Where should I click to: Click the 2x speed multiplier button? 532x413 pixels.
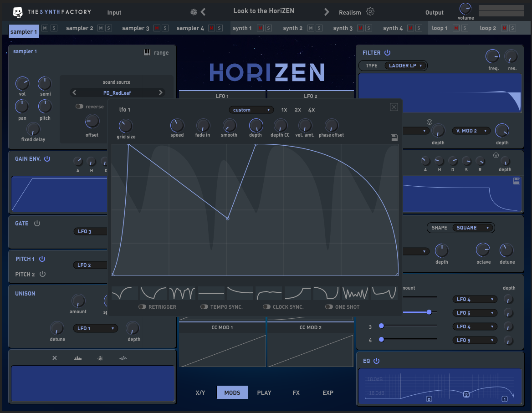[x=298, y=110]
